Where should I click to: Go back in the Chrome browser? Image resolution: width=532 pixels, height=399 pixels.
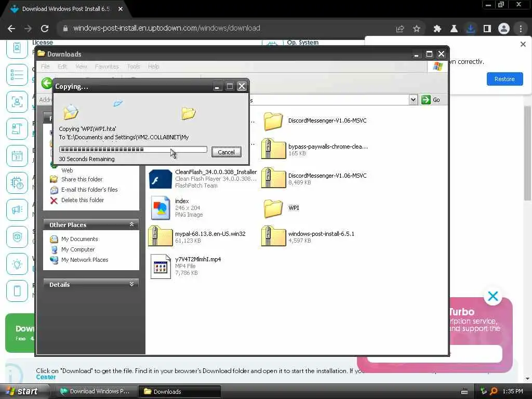(11, 29)
